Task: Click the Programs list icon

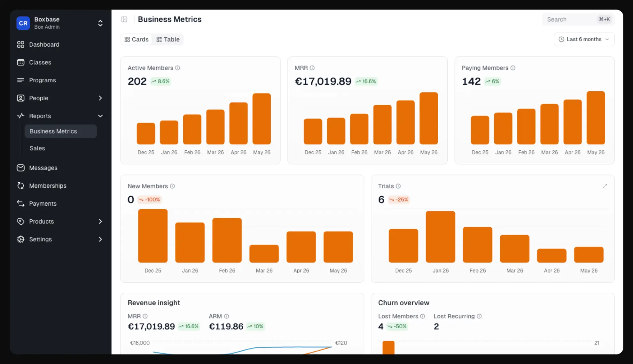Action: (20, 80)
